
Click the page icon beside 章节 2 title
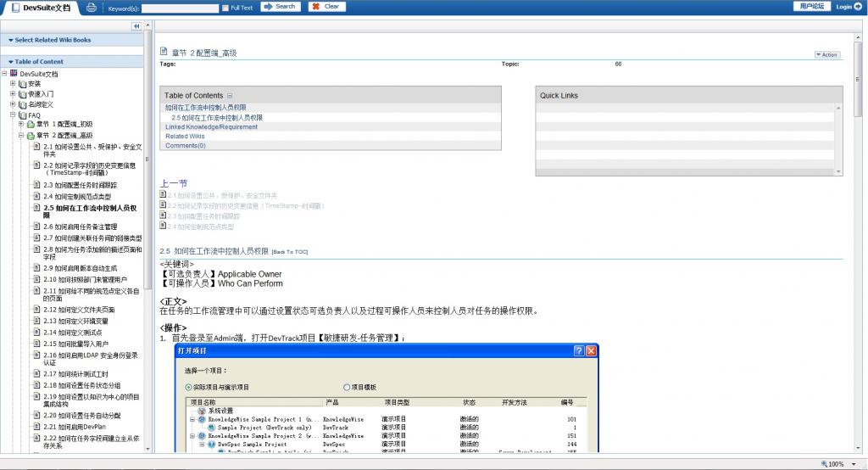pyautogui.click(x=164, y=53)
